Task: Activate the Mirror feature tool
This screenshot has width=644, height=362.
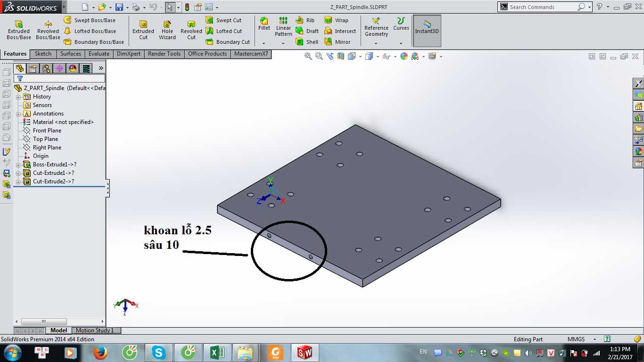Action: pyautogui.click(x=338, y=42)
